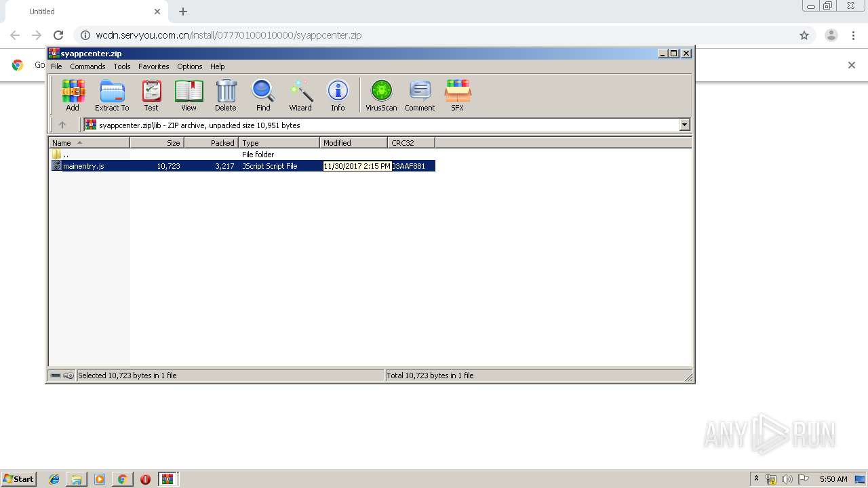The image size is (868, 488).
Task: Click the volume speaker tray icon
Action: (x=787, y=479)
